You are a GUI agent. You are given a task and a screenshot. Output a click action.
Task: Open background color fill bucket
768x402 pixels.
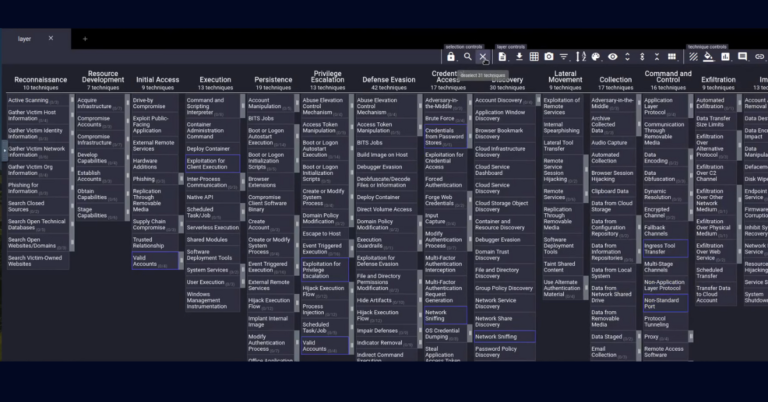[x=708, y=57]
